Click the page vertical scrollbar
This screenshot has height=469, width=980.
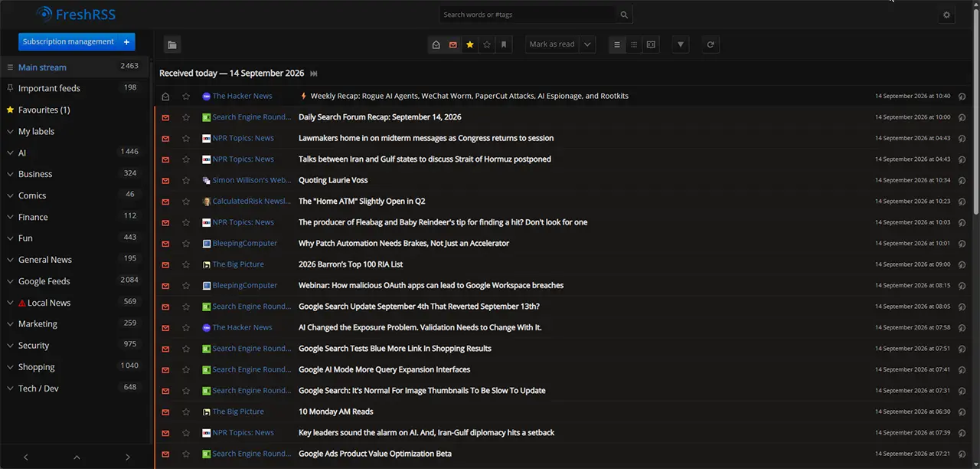pyautogui.click(x=976, y=111)
